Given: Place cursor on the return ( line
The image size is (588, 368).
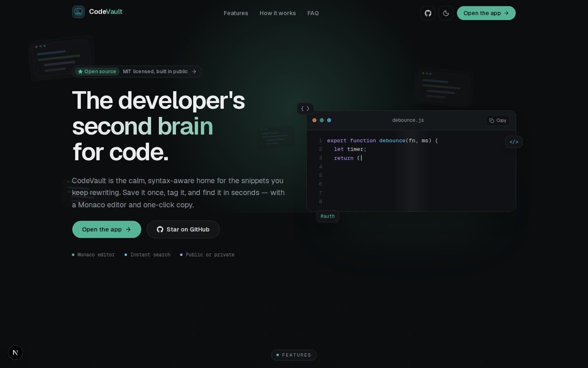Looking at the screenshot, I should click(347, 158).
